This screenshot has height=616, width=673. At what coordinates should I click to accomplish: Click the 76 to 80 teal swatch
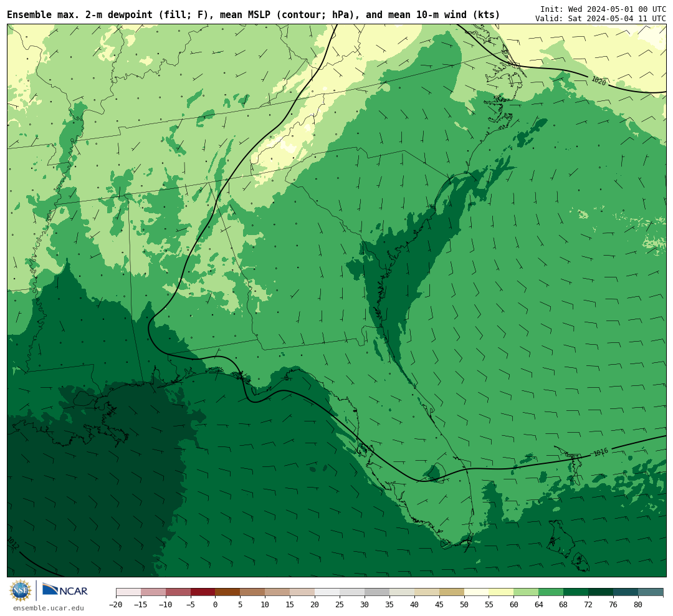[626, 592]
